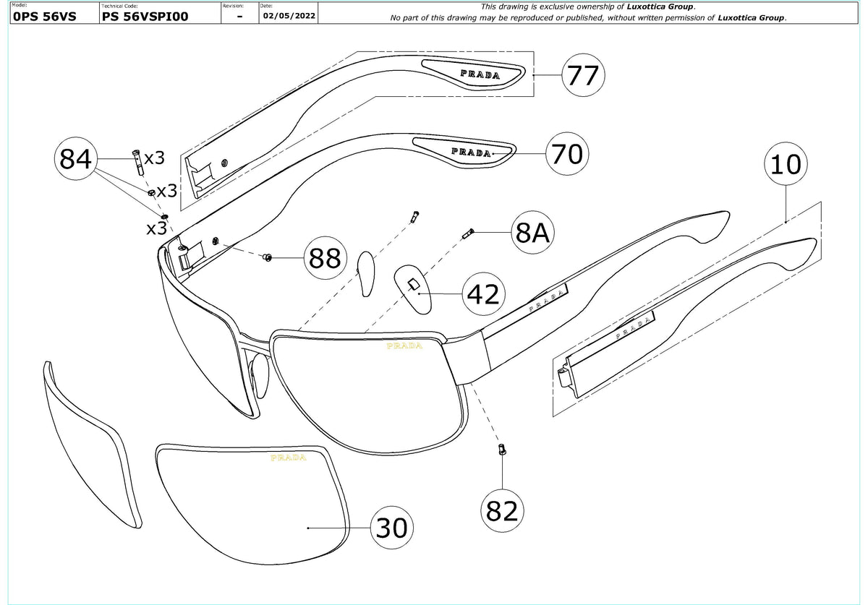Click the unlabeled nose pad left of 42
Image resolution: width=868 pixels, height=605 pixels.
coord(366,274)
